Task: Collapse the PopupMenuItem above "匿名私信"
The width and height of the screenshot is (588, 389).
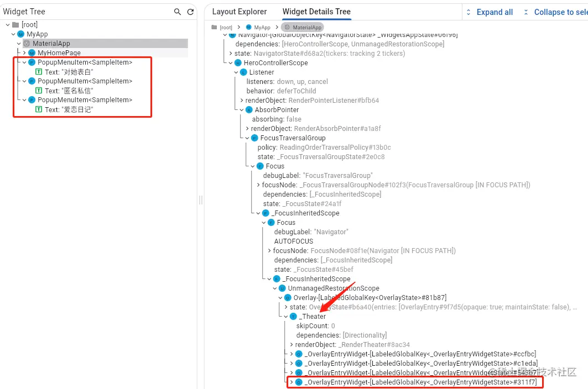Action: [24, 81]
